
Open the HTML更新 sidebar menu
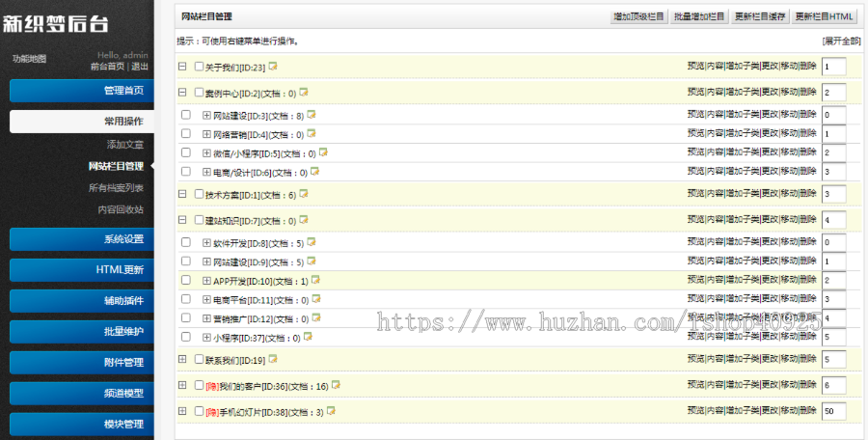tap(82, 270)
